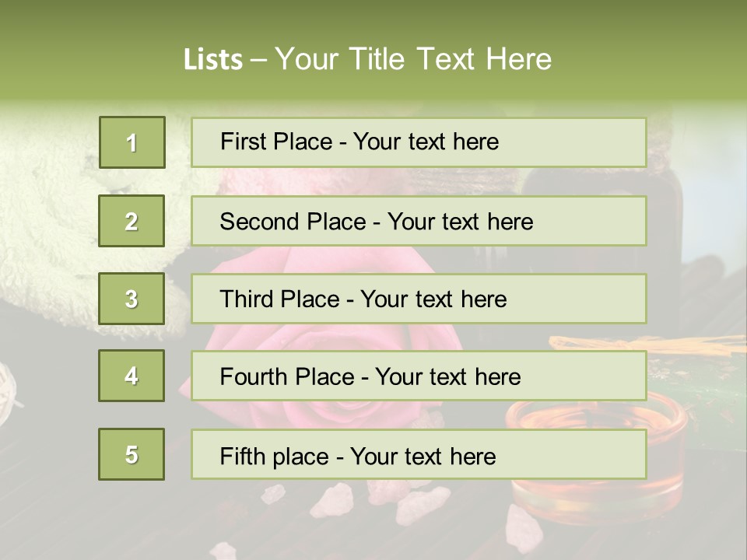The width and height of the screenshot is (747, 560).
Task: Click the "Fifth place - Your text here" box
Action: click(x=419, y=454)
